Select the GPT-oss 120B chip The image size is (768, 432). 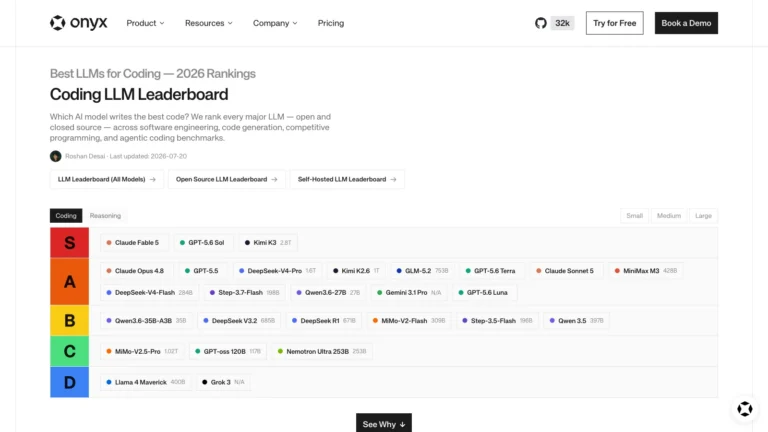coord(228,351)
